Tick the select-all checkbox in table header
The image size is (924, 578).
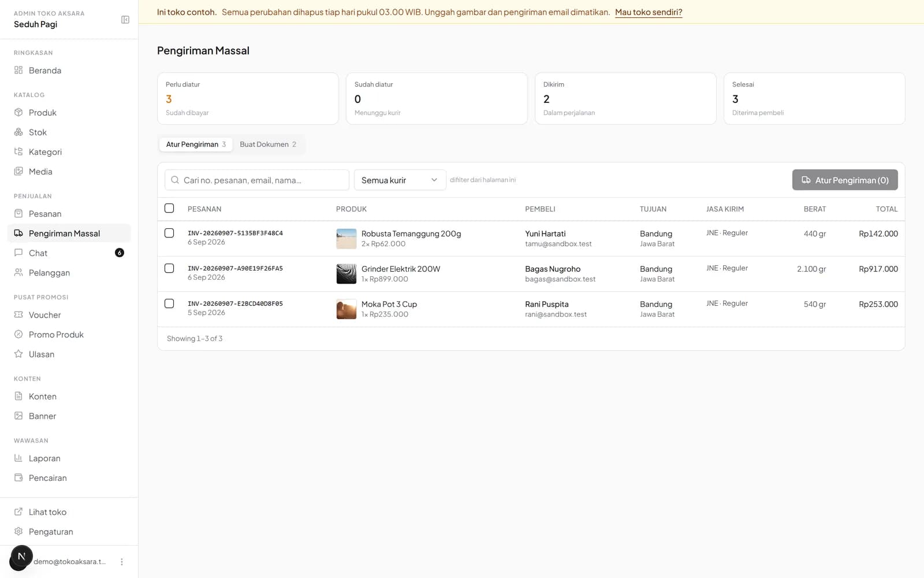[169, 208]
